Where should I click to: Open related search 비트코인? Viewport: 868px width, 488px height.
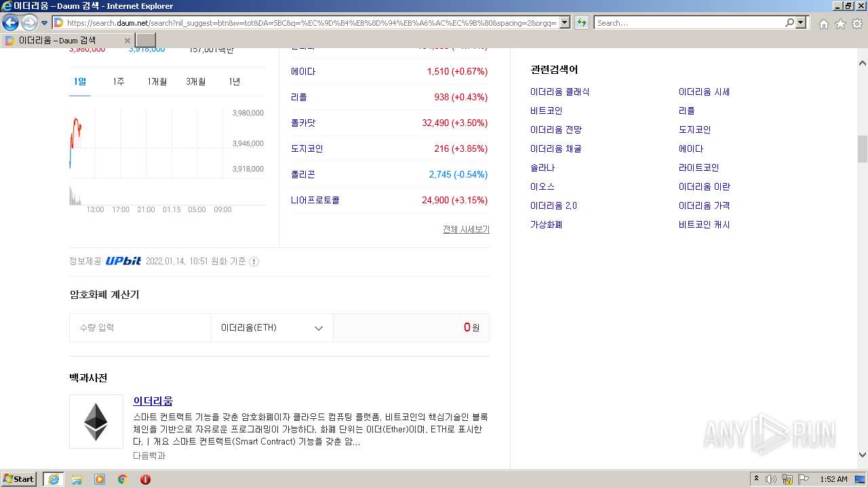point(547,111)
